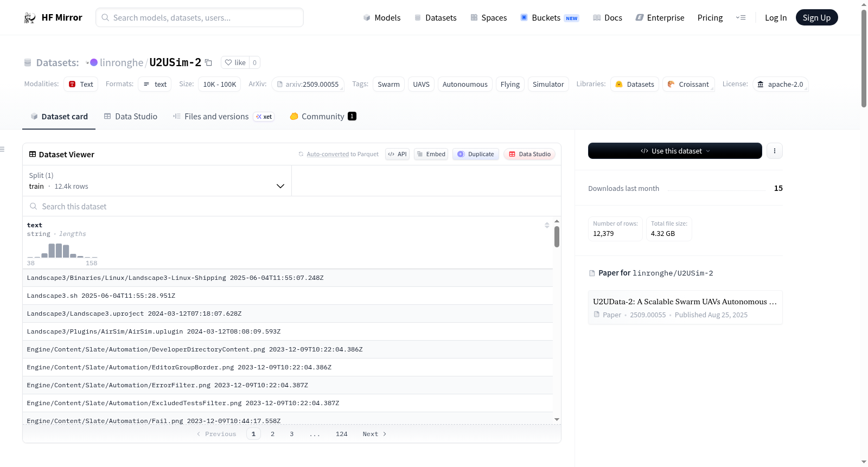Click the Embed button

coord(431,154)
